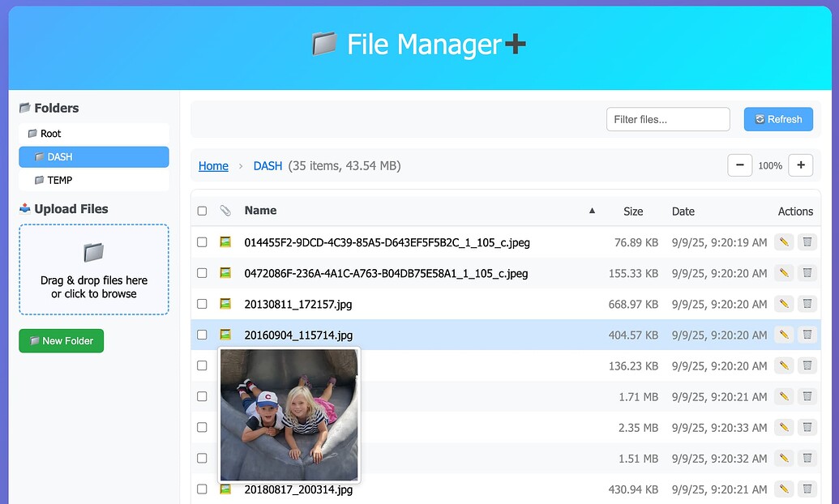Click the paperclip icon in the table header
Viewport: 839px width, 504px height.
pyautogui.click(x=225, y=211)
